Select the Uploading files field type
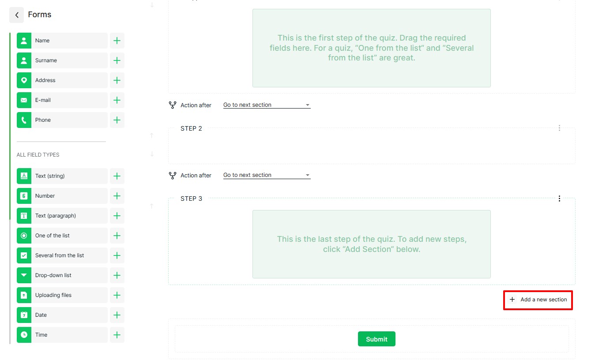Screen dimensions: 610x364 pyautogui.click(x=62, y=295)
